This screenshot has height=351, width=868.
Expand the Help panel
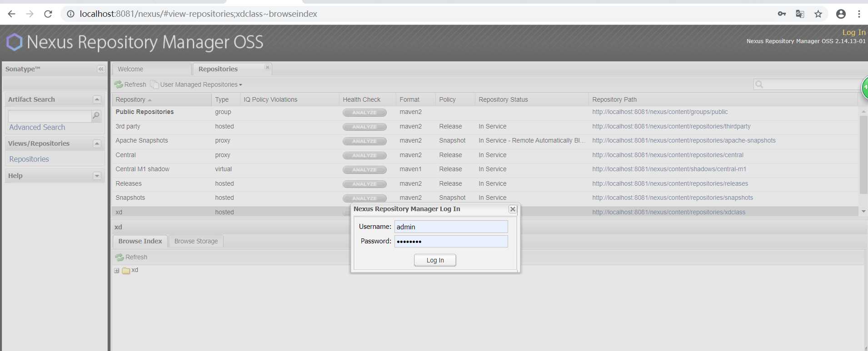(97, 176)
